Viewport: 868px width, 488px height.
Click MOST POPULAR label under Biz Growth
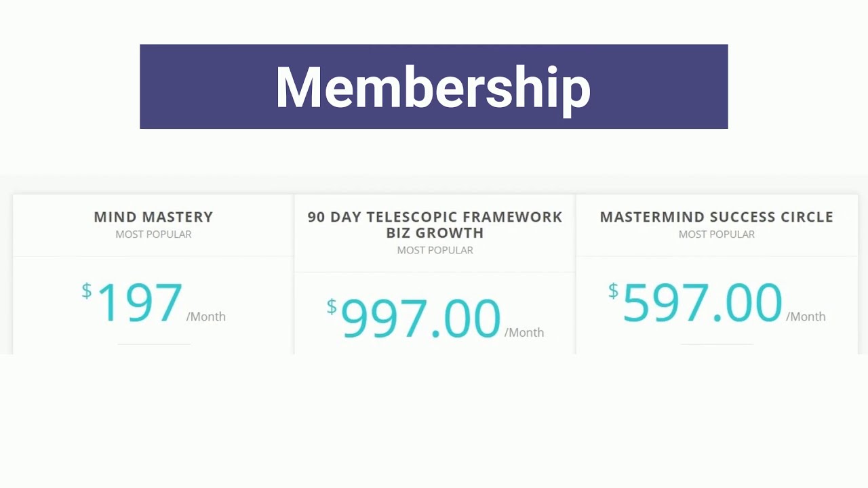click(x=435, y=250)
